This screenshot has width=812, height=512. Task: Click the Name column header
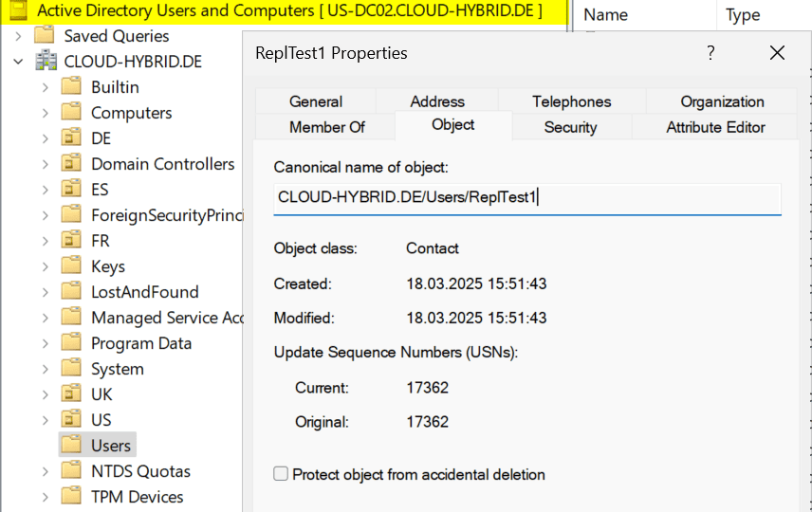[x=607, y=15]
